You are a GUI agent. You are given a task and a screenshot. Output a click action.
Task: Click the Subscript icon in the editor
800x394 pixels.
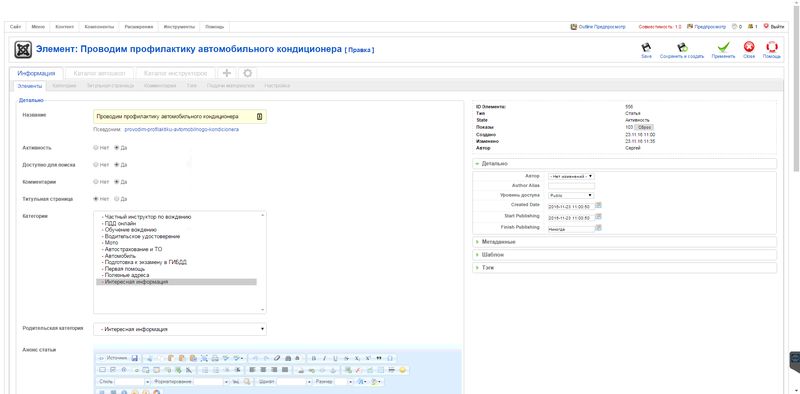(x=357, y=358)
